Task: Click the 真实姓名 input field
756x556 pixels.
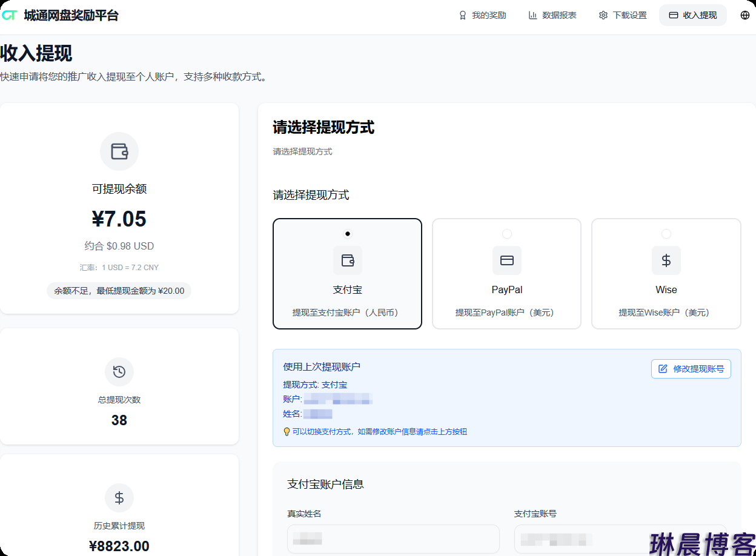Action: point(393,539)
